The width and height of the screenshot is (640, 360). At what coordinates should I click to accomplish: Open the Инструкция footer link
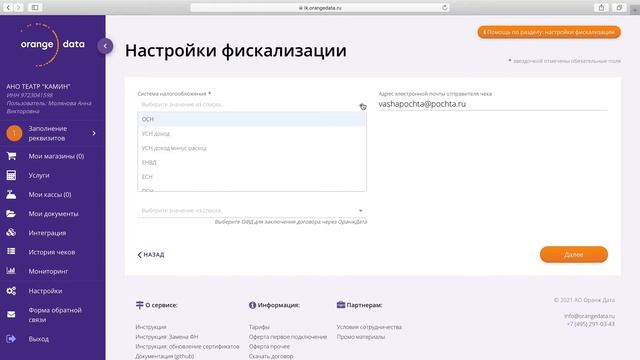[x=151, y=327]
